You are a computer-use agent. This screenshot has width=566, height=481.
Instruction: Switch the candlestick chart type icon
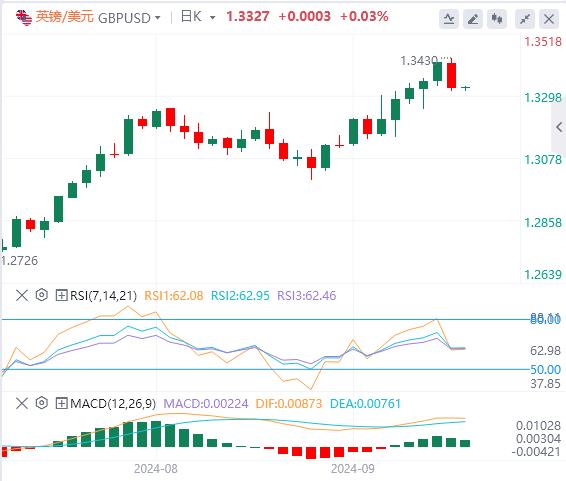click(x=497, y=19)
